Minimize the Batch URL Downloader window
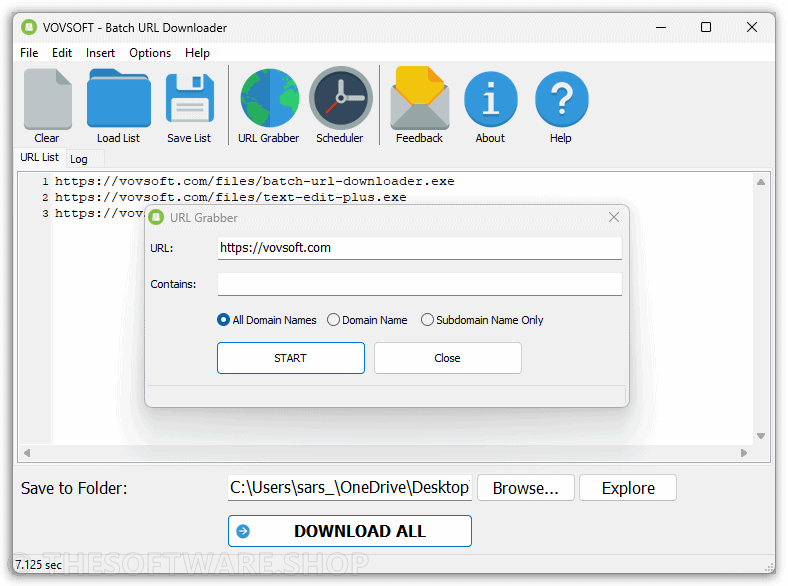 pyautogui.click(x=661, y=27)
